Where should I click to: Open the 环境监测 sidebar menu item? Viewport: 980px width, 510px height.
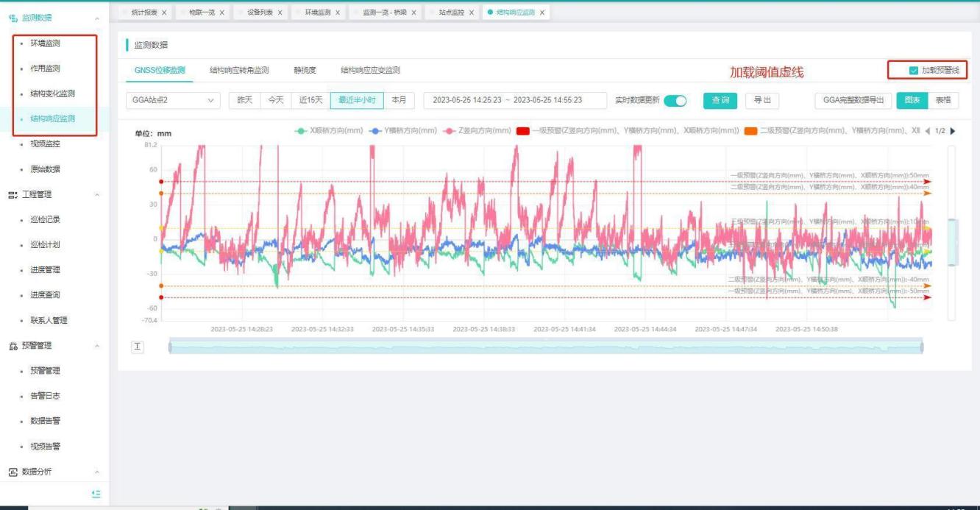(x=46, y=43)
